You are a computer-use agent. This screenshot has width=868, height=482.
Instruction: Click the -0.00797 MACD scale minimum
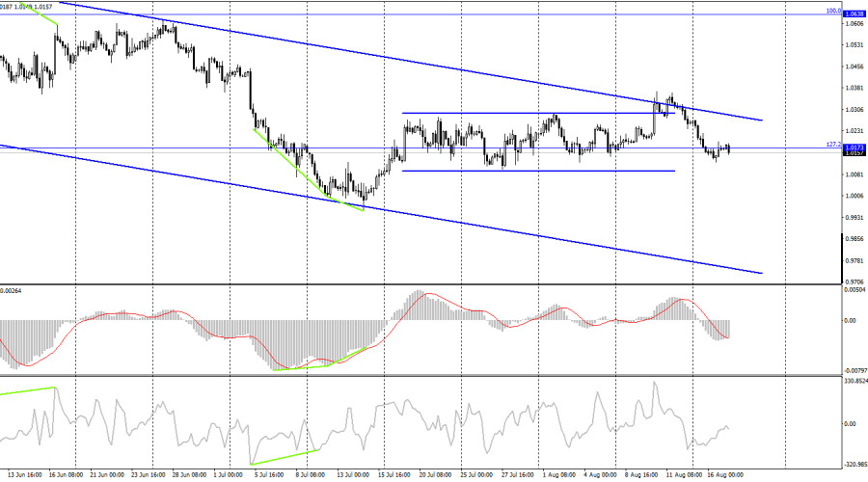click(855, 371)
